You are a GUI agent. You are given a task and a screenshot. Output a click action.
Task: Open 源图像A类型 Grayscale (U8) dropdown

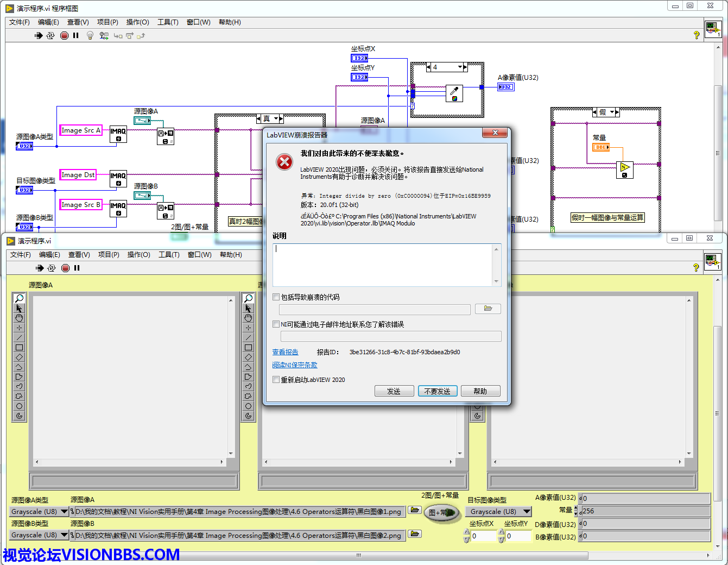[x=39, y=511]
